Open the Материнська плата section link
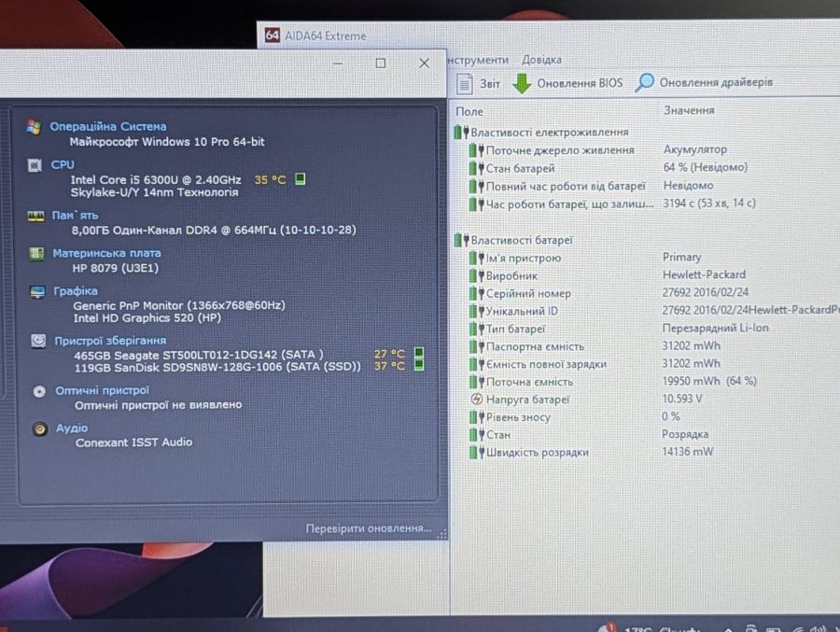The height and width of the screenshot is (632, 840). [106, 253]
